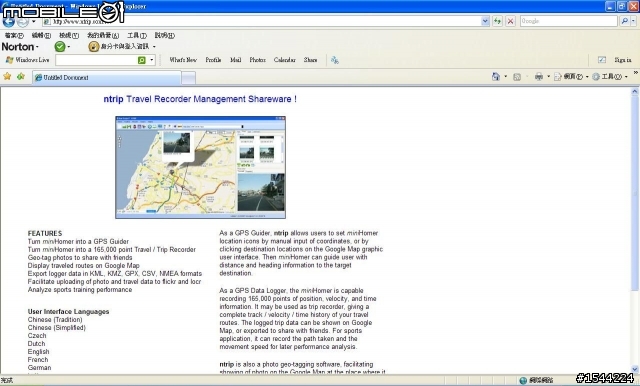Click 'French' in the language list
Screen dimensions: 640x386
coord(38,359)
